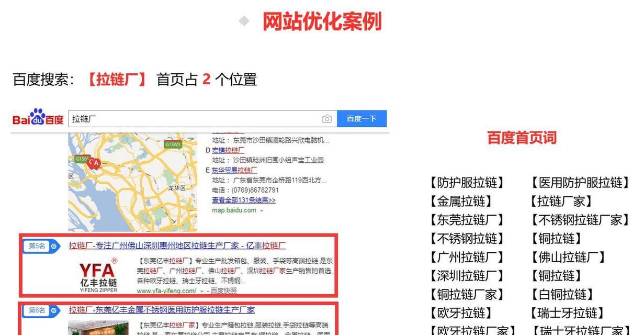Click the phone number (0769)86782791

253,190
